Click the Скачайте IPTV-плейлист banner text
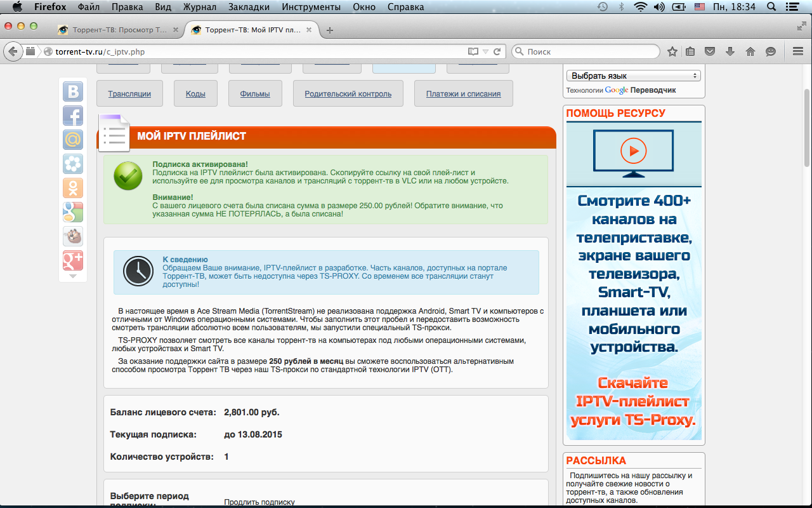The height and width of the screenshot is (508, 812). (x=633, y=402)
